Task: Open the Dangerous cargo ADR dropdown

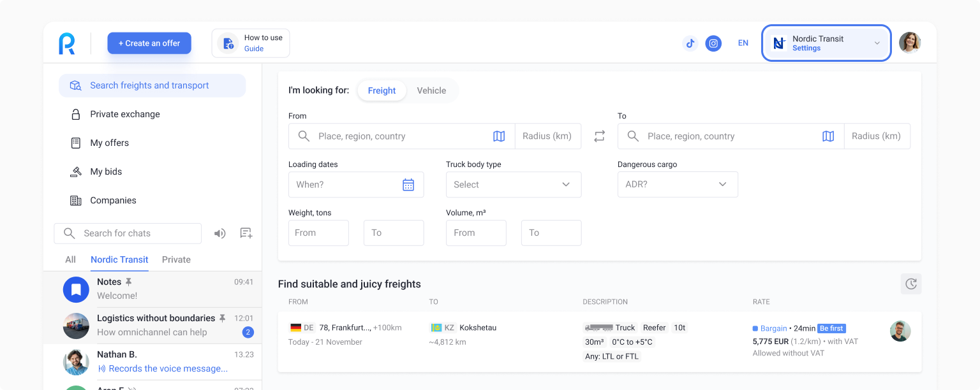Action: coord(677,185)
